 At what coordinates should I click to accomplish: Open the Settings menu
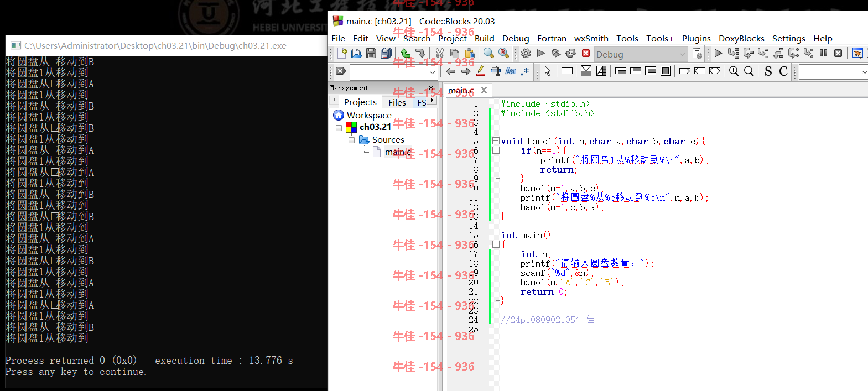[789, 38]
